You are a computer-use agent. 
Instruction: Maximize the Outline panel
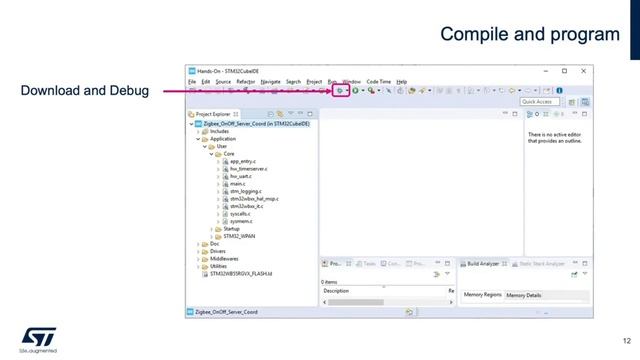coord(584,114)
